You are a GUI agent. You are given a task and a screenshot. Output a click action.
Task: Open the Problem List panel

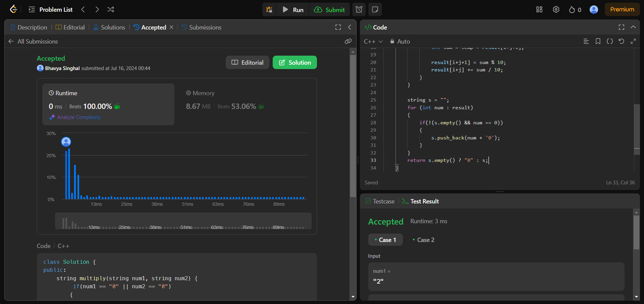[x=50, y=10]
